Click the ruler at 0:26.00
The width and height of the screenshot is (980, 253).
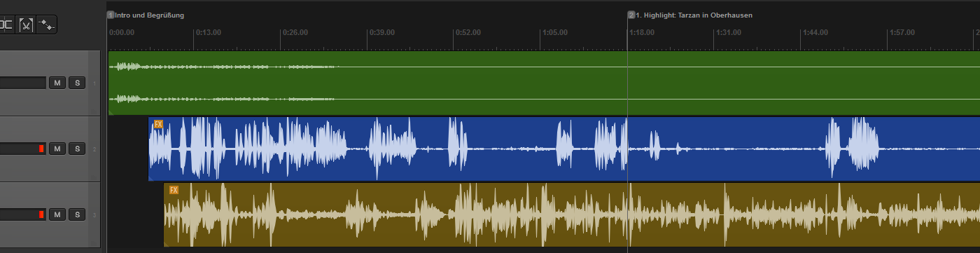[x=295, y=32]
